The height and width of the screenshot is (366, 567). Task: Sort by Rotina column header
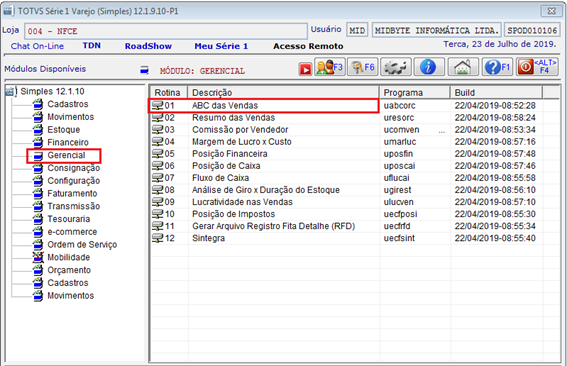[x=169, y=93]
